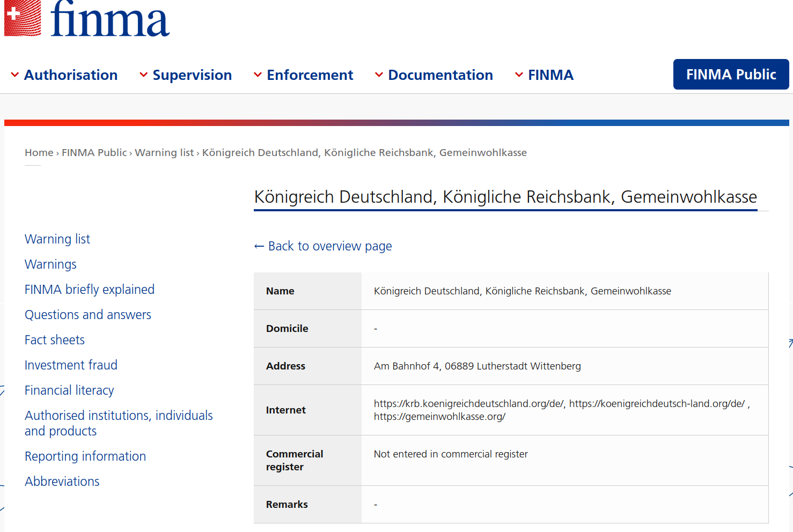The width and height of the screenshot is (793, 532).
Task: Open FINMA briefly explained
Action: pos(90,290)
